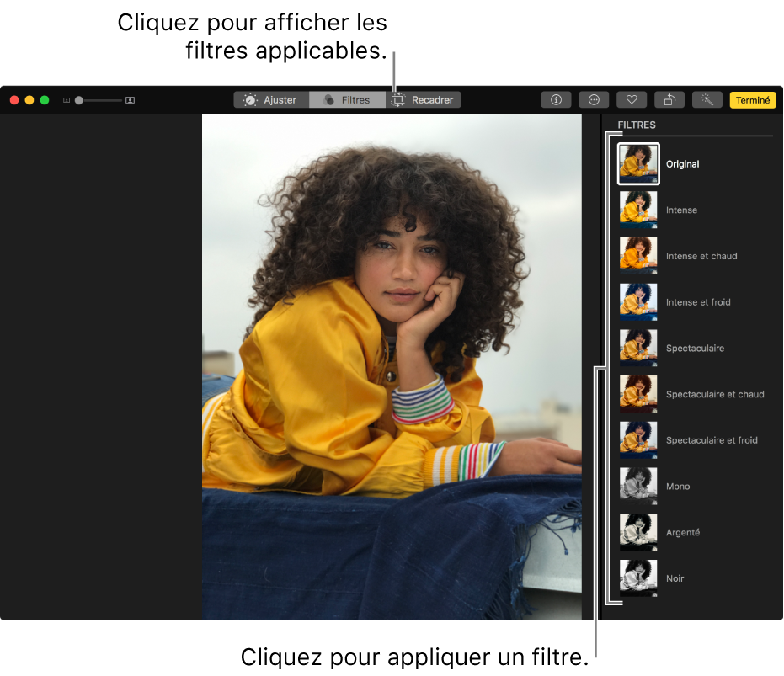The height and width of the screenshot is (676, 784).
Task: Apply auto-enhance with magic wand icon
Action: click(x=707, y=99)
